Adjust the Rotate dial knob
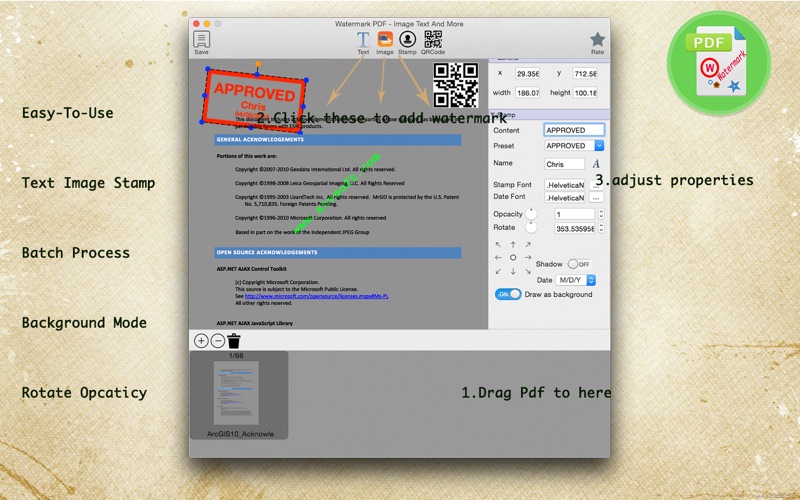 click(x=531, y=228)
